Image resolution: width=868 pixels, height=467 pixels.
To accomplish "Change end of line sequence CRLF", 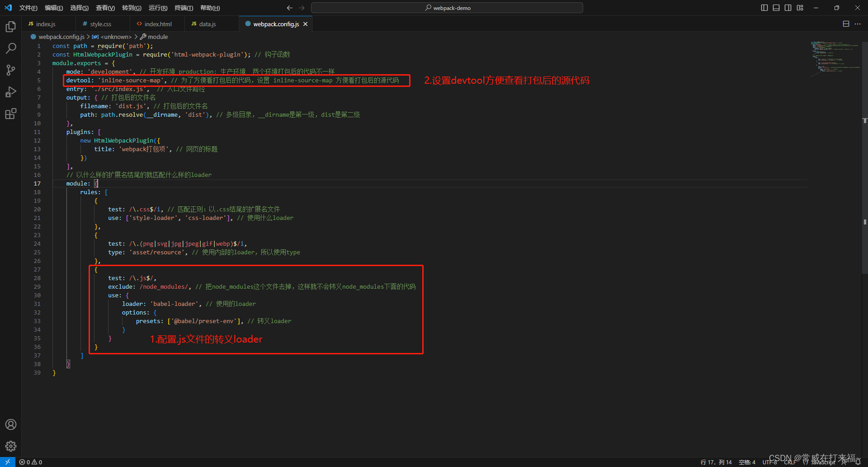I will [790, 462].
